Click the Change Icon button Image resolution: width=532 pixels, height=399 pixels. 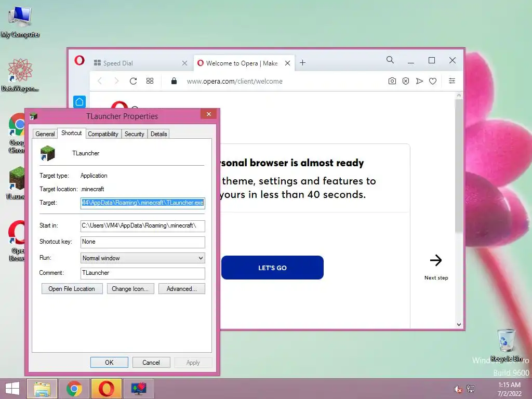[130, 289]
